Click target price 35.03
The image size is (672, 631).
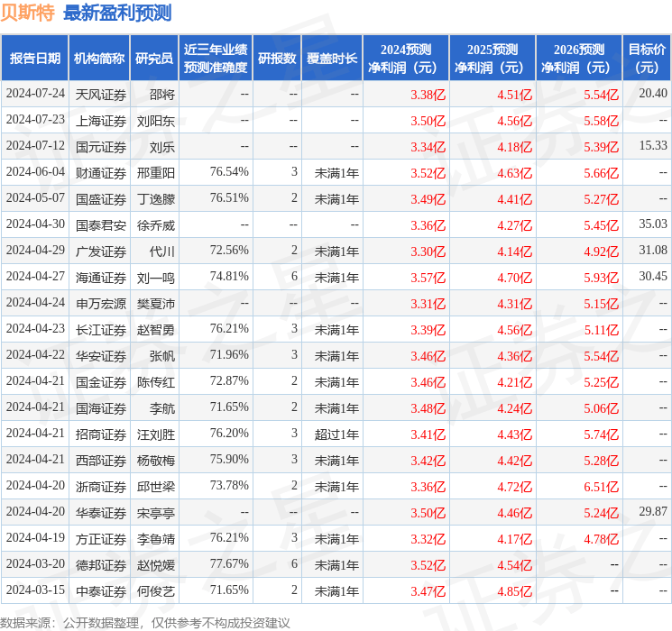(x=653, y=224)
